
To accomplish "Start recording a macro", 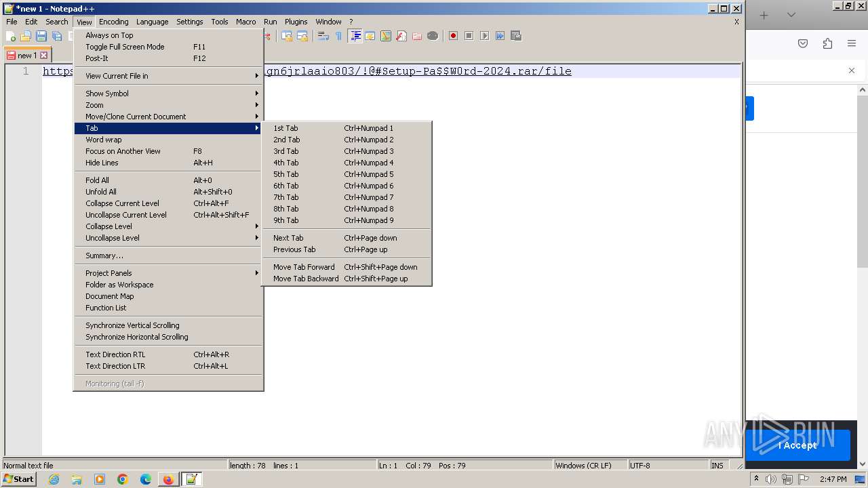I will tap(453, 36).
